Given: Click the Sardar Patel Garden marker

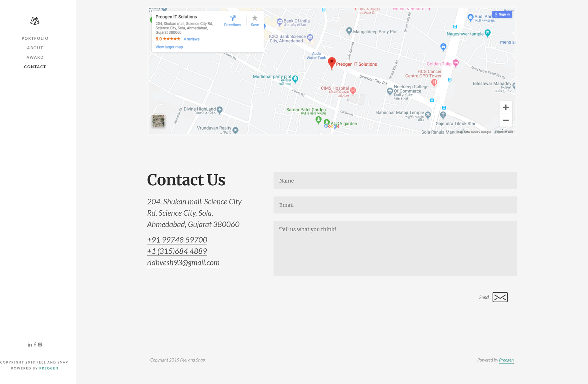Looking at the screenshot, I should click(318, 120).
